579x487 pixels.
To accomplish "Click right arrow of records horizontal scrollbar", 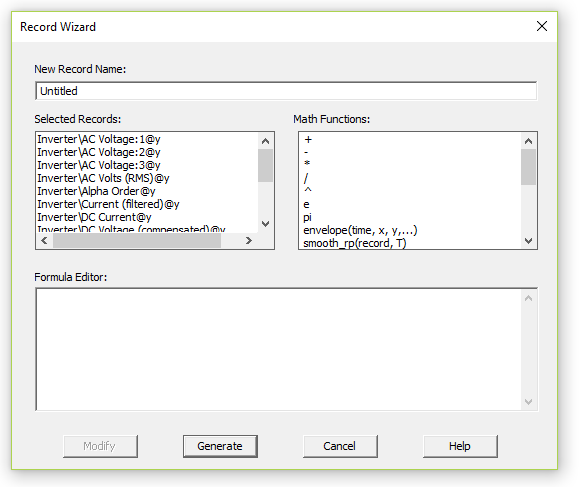I will point(249,241).
